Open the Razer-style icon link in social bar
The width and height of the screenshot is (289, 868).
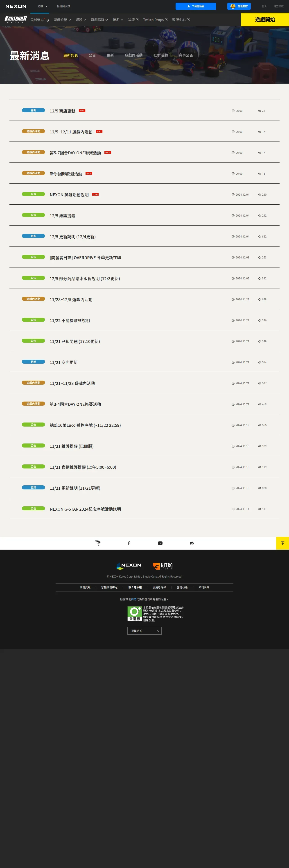pyautogui.click(x=97, y=543)
